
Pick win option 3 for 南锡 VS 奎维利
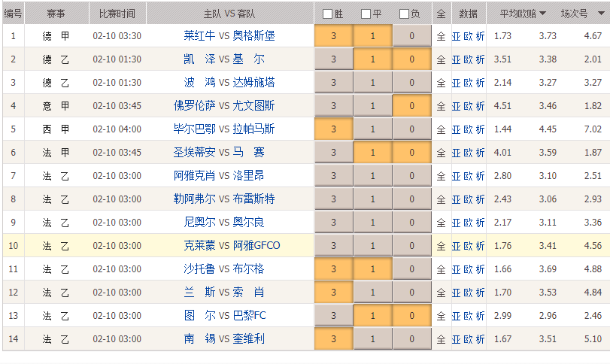[333, 339]
